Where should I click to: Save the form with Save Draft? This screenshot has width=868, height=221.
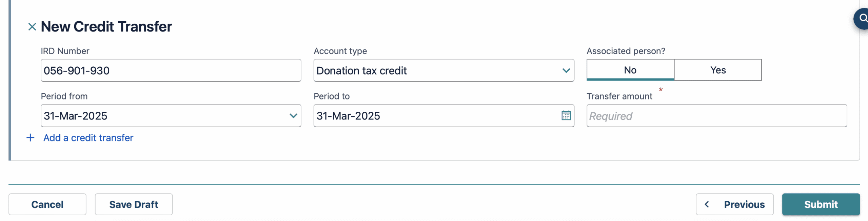pyautogui.click(x=134, y=204)
